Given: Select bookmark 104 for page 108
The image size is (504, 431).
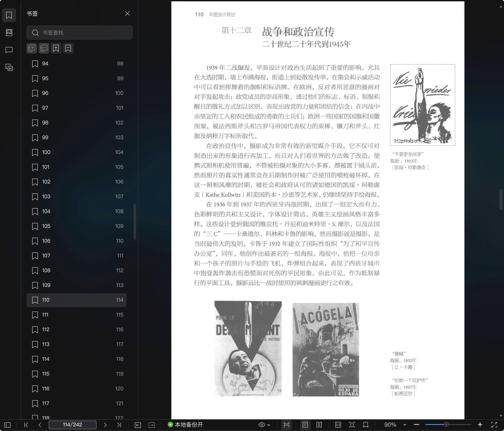Looking at the screenshot, I should [x=77, y=212].
